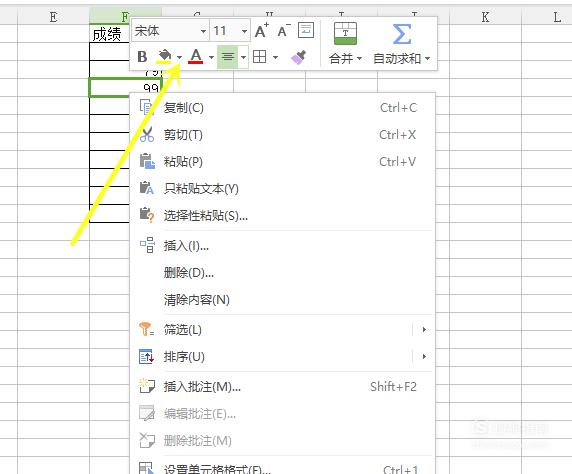Select the format painter brush

tap(298, 57)
